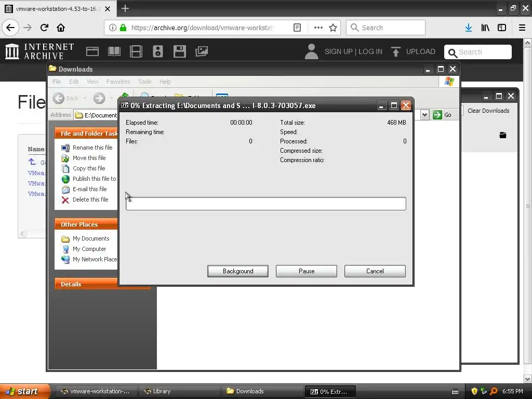Open Firefox hamburger menu
This screenshot has width=532, height=399.
pos(522,28)
